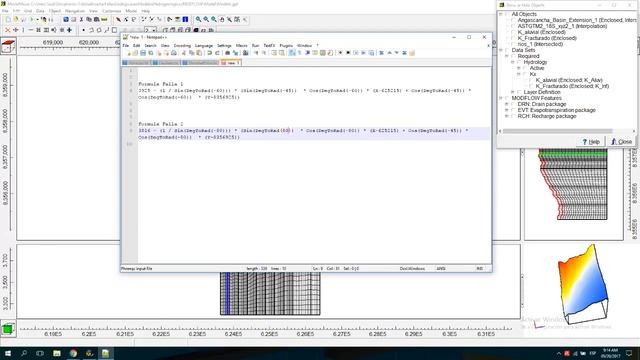Screen dimensions: 640x360
Task: Click Notepad++ redo arrow icon
Action: click(217, 53)
